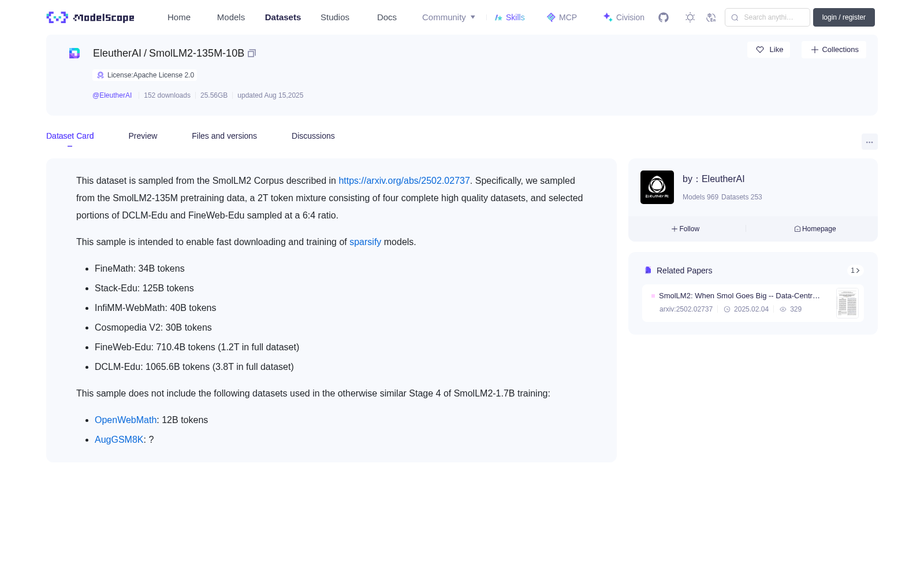Focus the search anything field

pos(767,17)
